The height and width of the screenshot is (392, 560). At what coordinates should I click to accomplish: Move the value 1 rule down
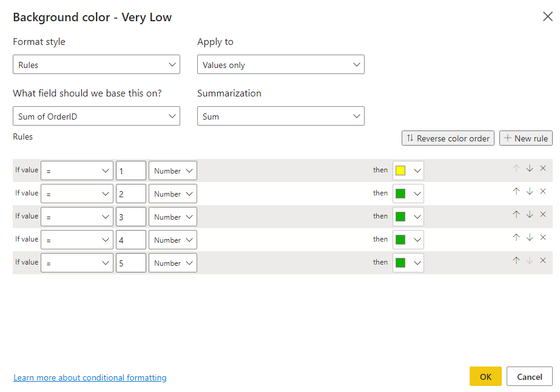point(530,168)
